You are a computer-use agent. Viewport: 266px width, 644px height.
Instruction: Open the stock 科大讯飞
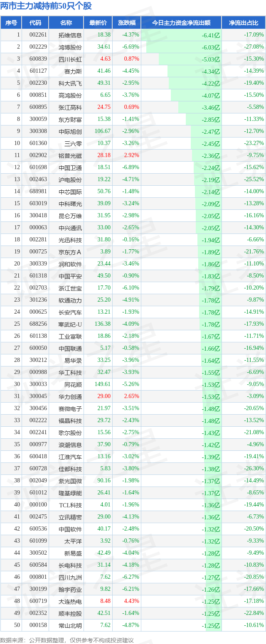(x=70, y=83)
